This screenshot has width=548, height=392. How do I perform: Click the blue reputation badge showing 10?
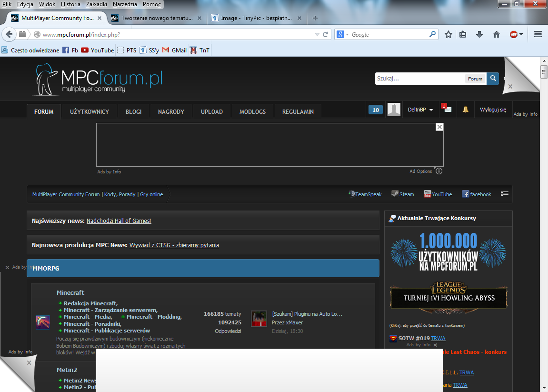pos(375,110)
